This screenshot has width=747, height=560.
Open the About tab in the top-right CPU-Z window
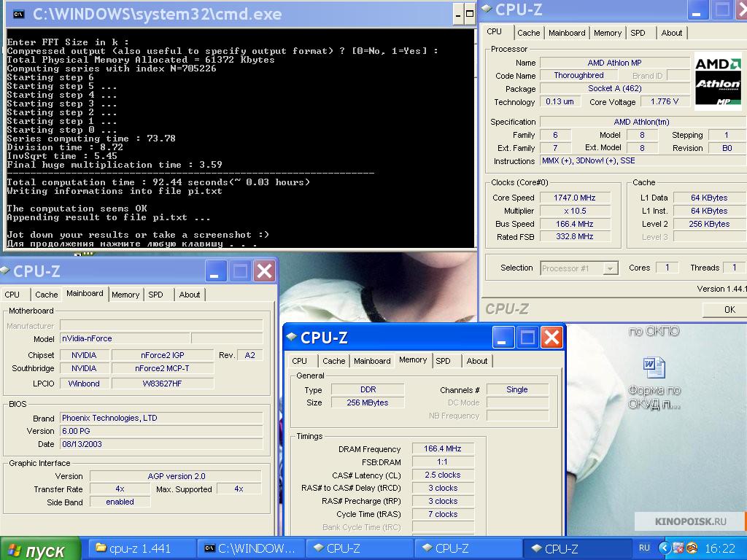click(x=672, y=33)
